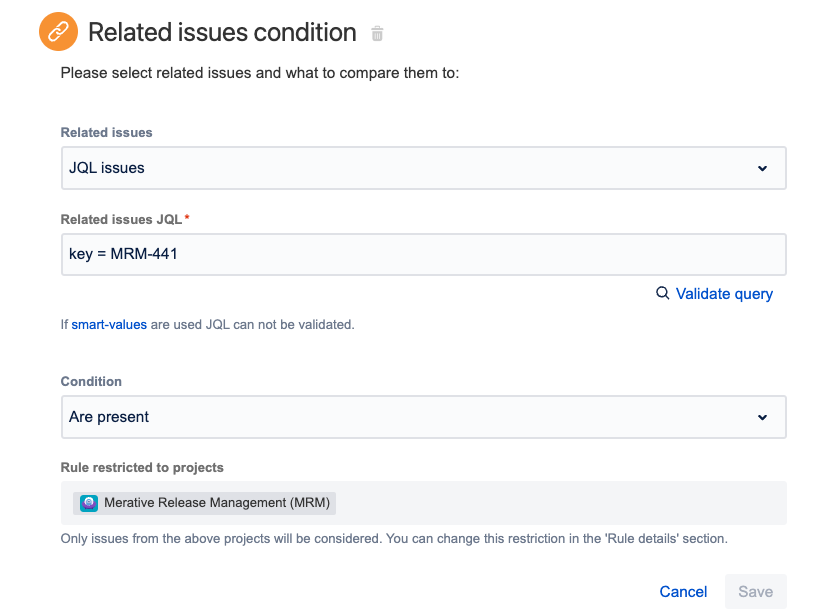This screenshot has height=615, width=820.
Task: Click the Validate query link
Action: click(723, 294)
